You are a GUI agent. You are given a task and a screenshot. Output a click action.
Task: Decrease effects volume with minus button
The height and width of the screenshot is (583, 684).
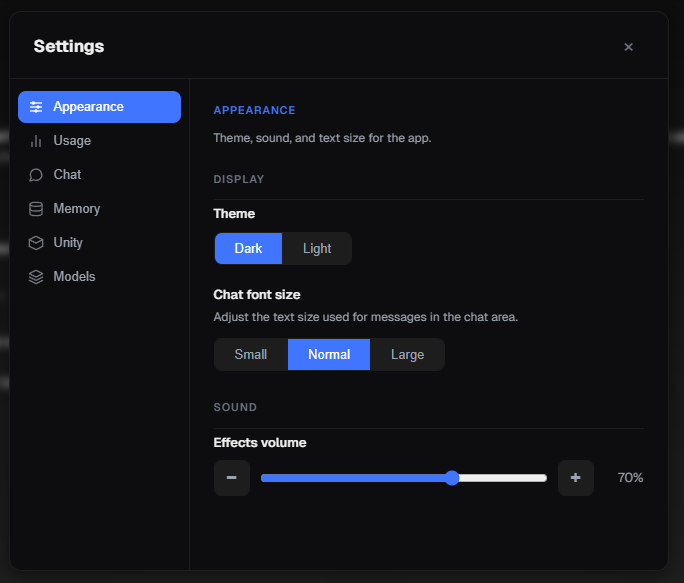click(x=232, y=478)
